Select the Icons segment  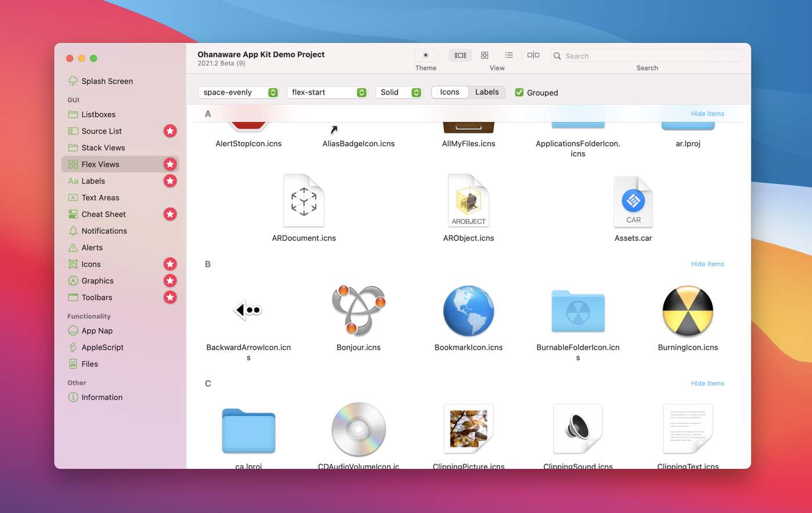(450, 92)
